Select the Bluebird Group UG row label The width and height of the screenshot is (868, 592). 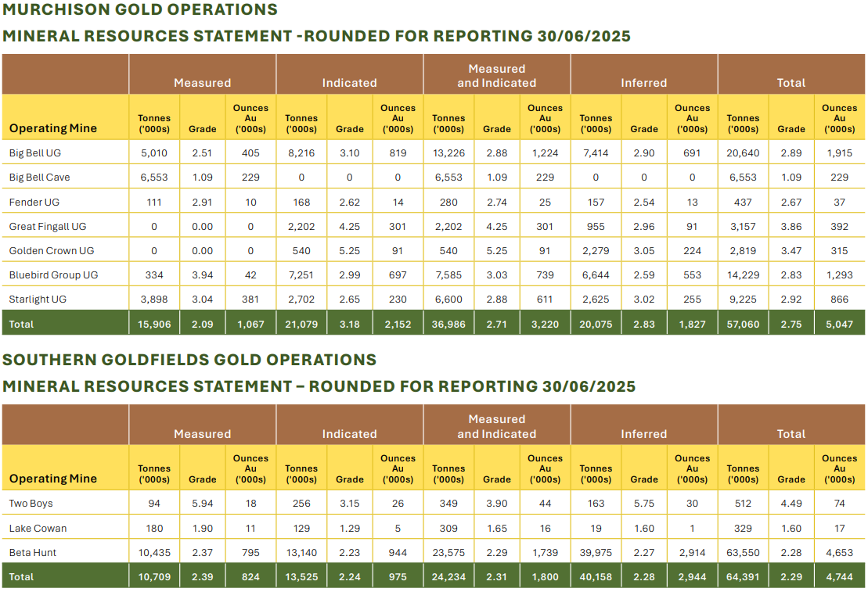[x=53, y=275]
